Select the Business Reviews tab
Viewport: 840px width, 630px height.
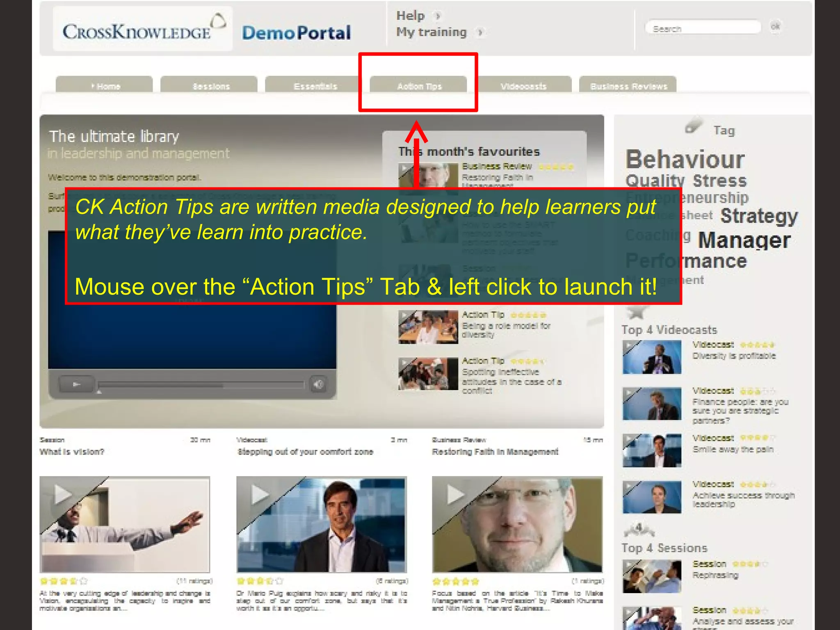coord(628,85)
